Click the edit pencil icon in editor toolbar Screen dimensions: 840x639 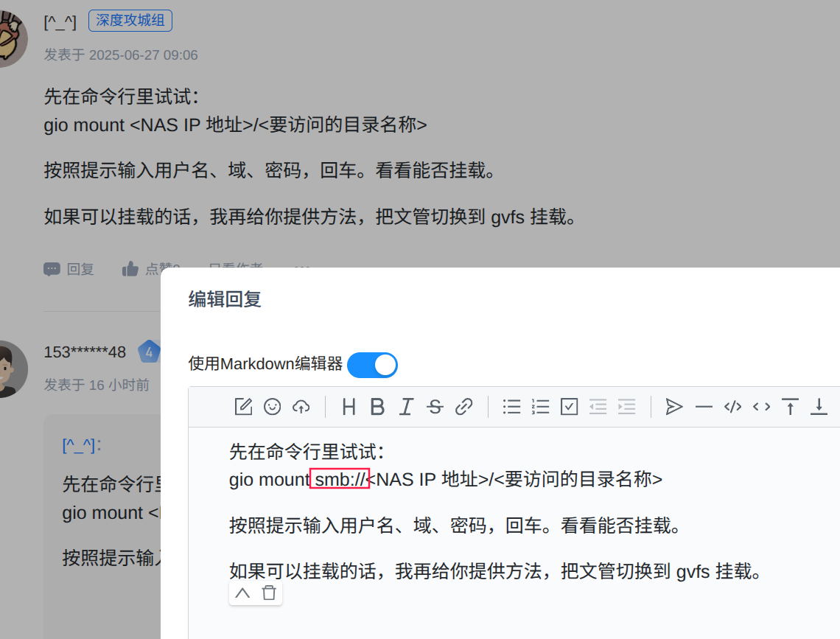coord(243,407)
